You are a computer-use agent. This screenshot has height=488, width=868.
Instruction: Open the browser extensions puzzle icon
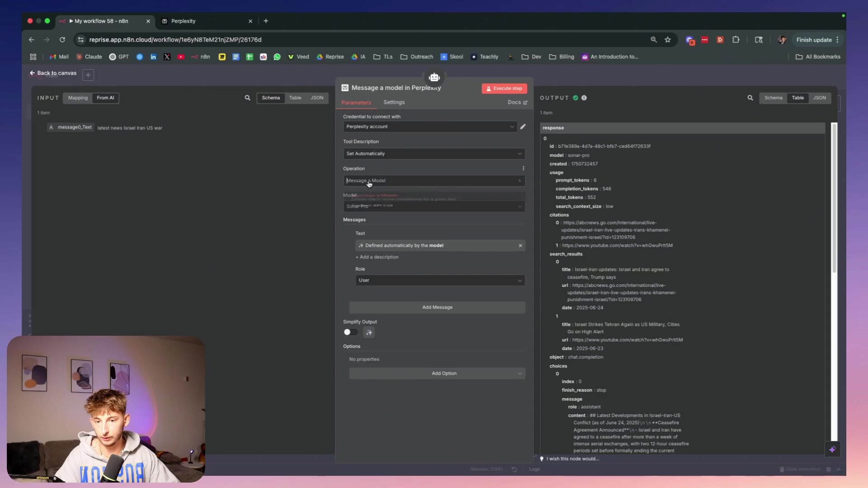736,40
